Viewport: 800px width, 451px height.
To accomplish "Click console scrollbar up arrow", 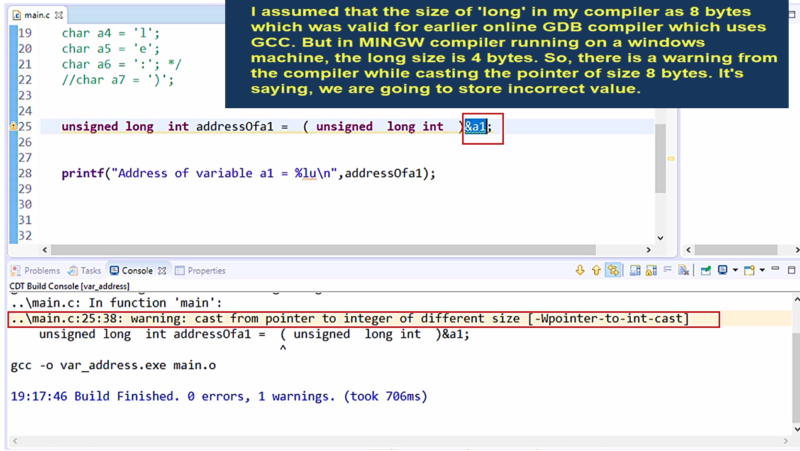I will 796,298.
